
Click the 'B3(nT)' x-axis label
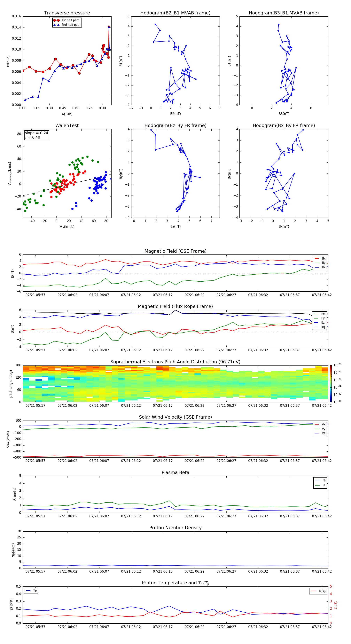click(x=284, y=114)
